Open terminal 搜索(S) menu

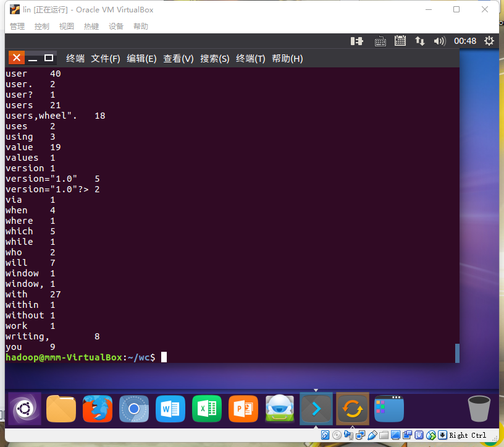point(215,59)
